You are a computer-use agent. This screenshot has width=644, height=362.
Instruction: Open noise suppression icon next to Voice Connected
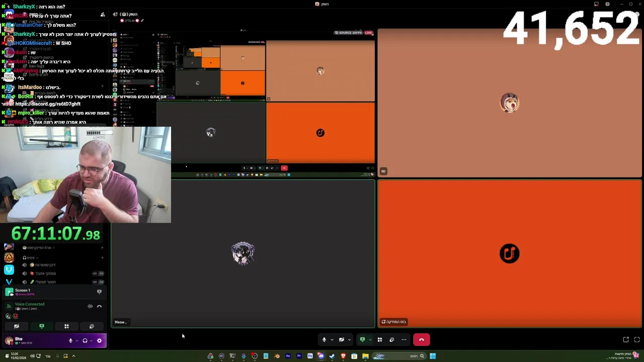(x=90, y=306)
